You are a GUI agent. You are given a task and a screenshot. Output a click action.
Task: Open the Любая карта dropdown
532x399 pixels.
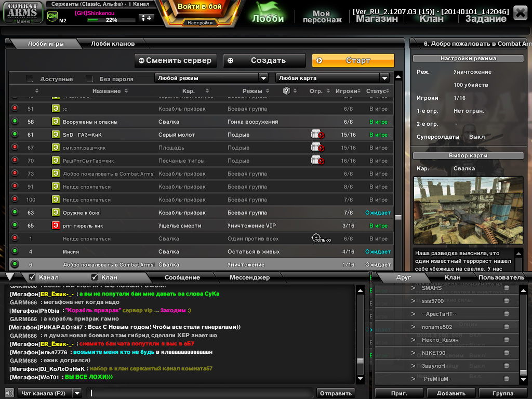332,78
